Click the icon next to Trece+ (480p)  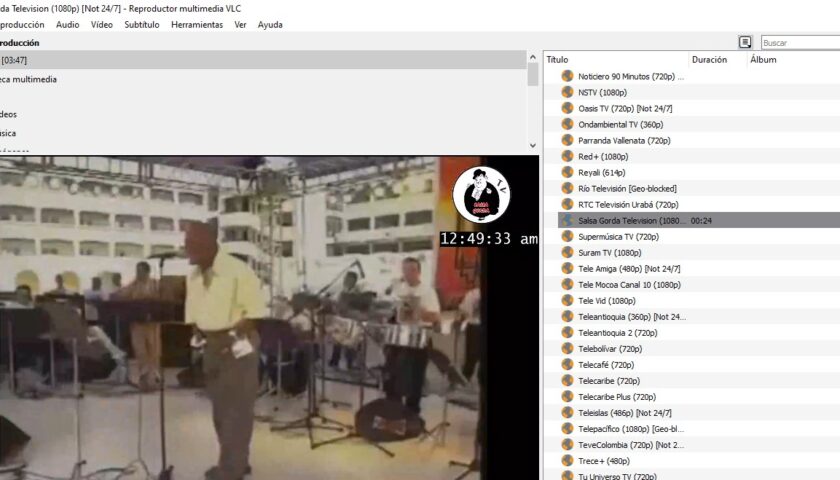(x=567, y=461)
